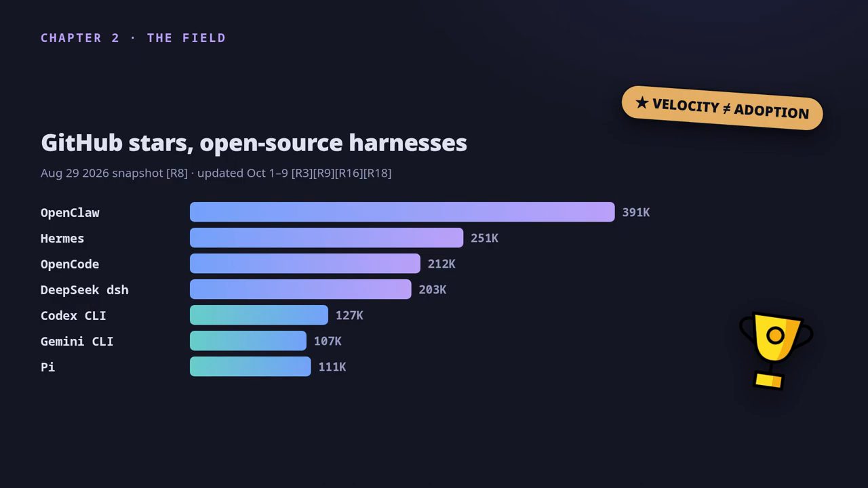The image size is (868, 488).
Task: Click the 107K value
Action: [328, 341]
